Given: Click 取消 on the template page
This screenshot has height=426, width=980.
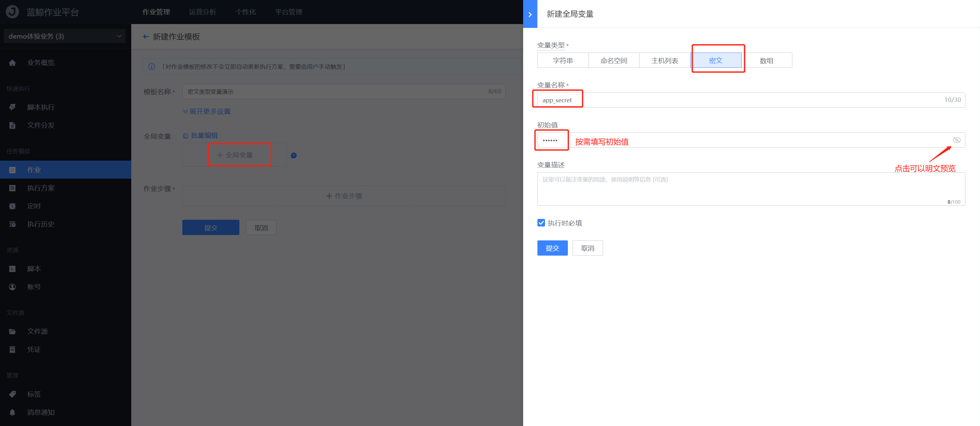Looking at the screenshot, I should [261, 228].
